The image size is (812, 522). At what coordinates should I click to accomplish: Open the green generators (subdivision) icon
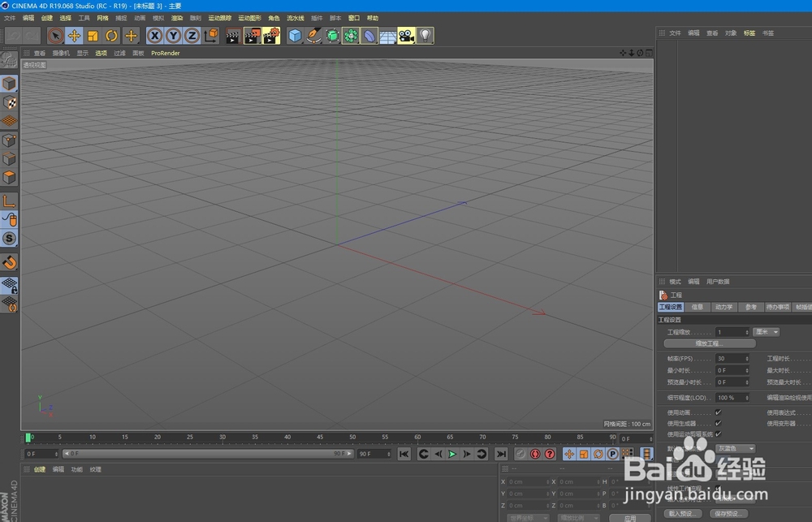click(332, 36)
